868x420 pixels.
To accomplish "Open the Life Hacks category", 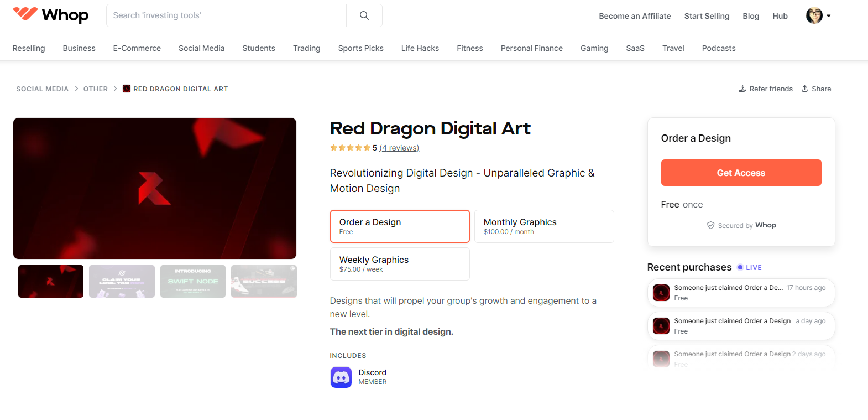I will click(x=420, y=48).
